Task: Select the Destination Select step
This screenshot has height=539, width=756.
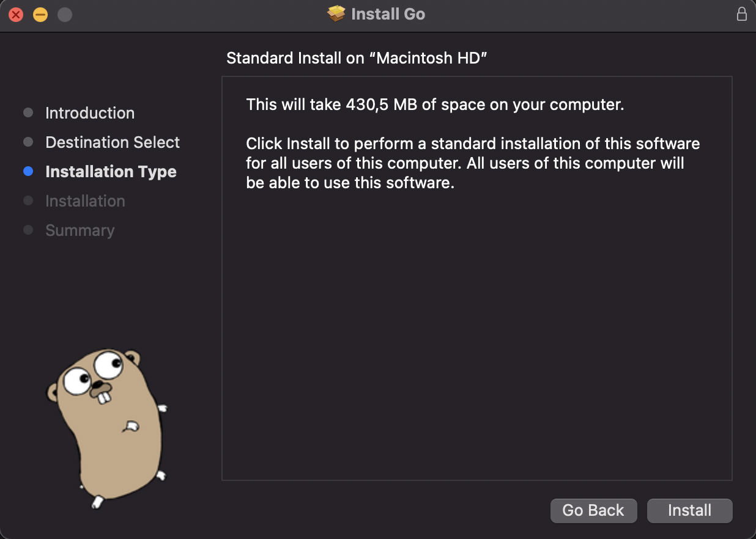Action: pos(113,142)
